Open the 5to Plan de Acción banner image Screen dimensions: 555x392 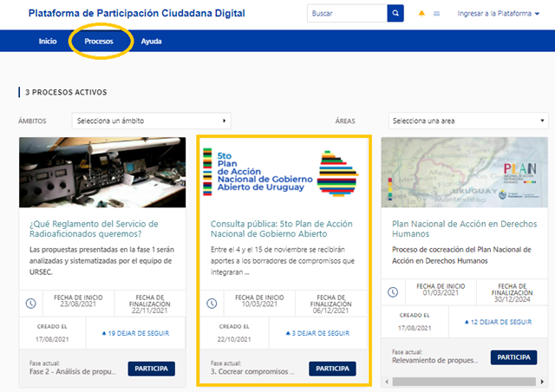tap(284, 173)
